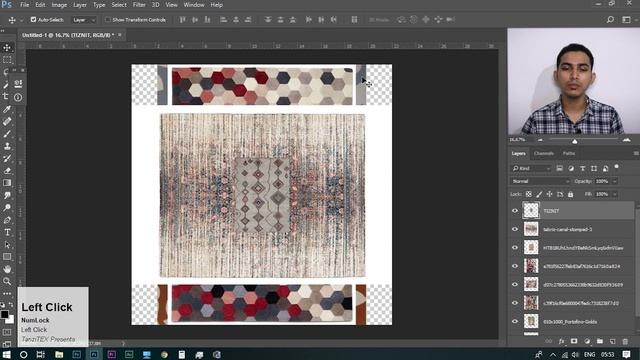Open the Window menu
The image size is (640, 360).
click(193, 5)
